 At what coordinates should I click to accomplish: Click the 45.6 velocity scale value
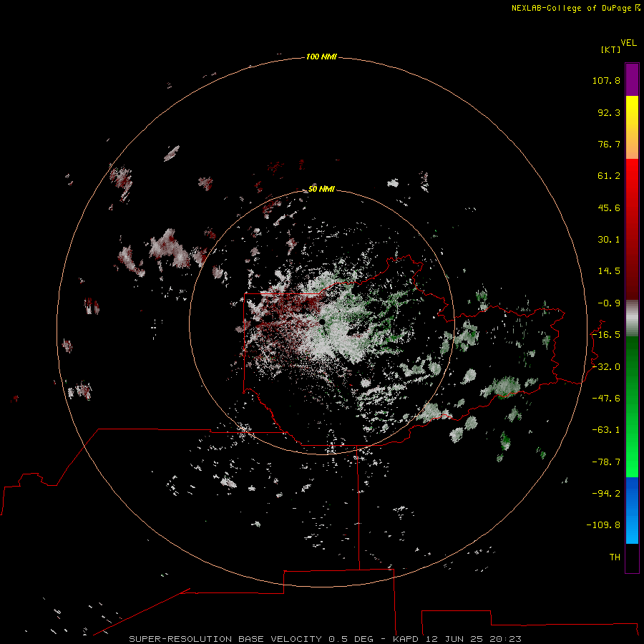click(609, 208)
